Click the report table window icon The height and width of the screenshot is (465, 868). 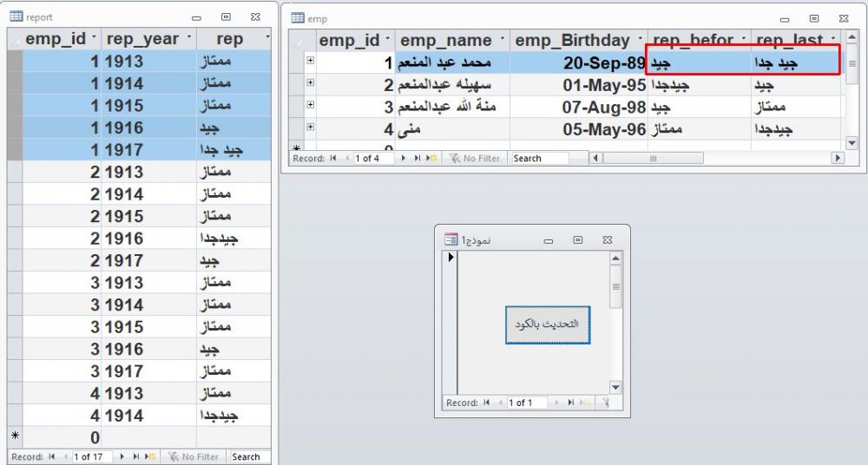[16, 16]
